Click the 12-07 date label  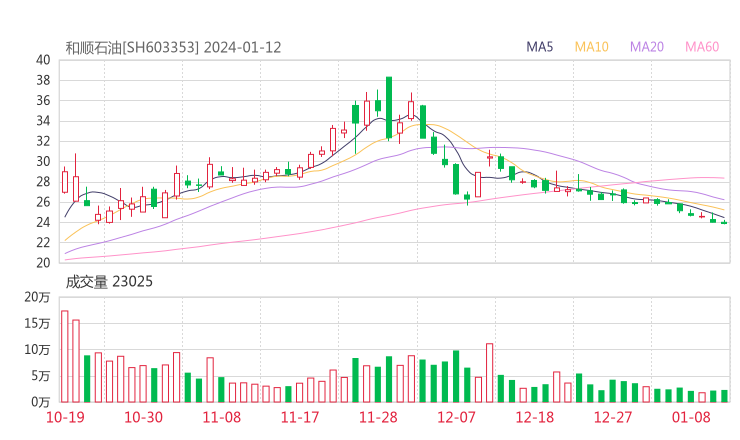456,417
